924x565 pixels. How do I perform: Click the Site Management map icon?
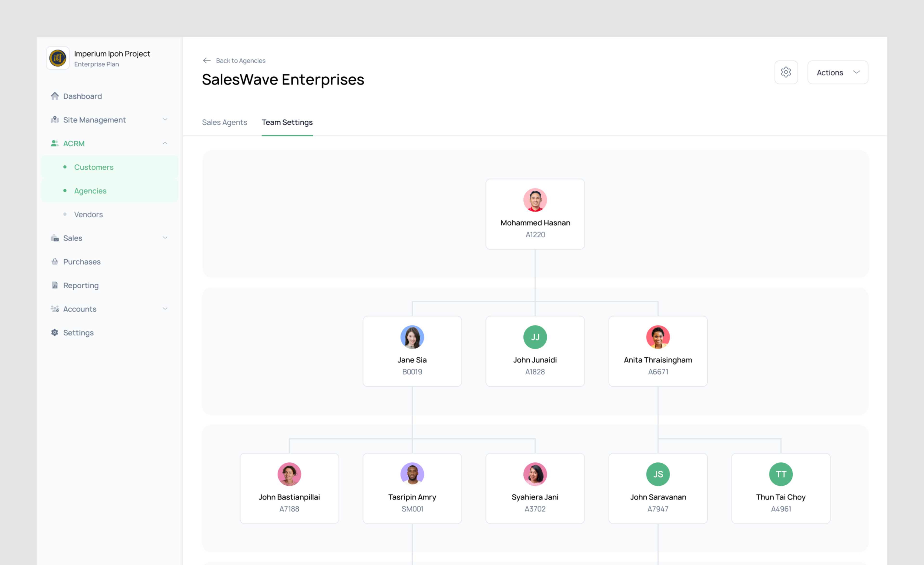point(55,120)
